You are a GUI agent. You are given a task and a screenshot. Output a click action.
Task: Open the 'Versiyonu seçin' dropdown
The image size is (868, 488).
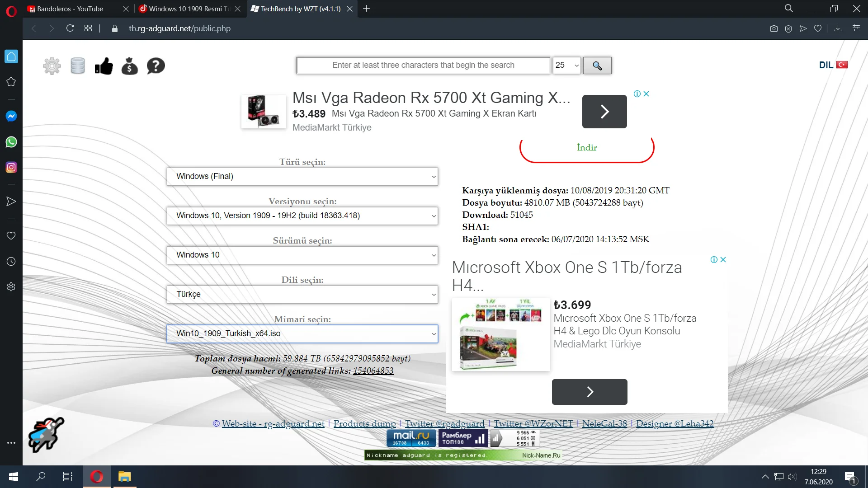pyautogui.click(x=302, y=216)
